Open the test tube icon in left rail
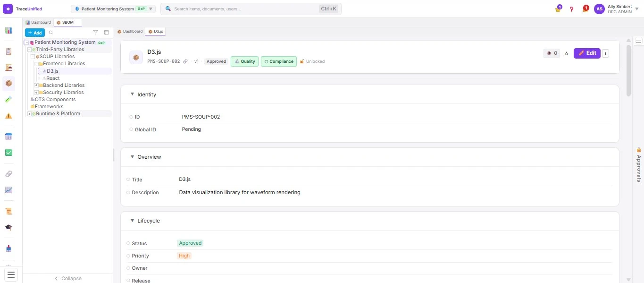The width and height of the screenshot is (644, 283). pos(8,100)
